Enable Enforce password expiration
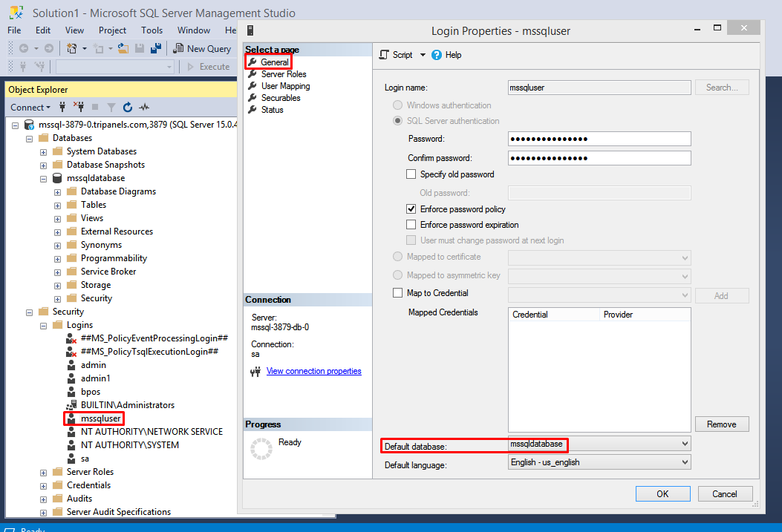 pyautogui.click(x=411, y=225)
